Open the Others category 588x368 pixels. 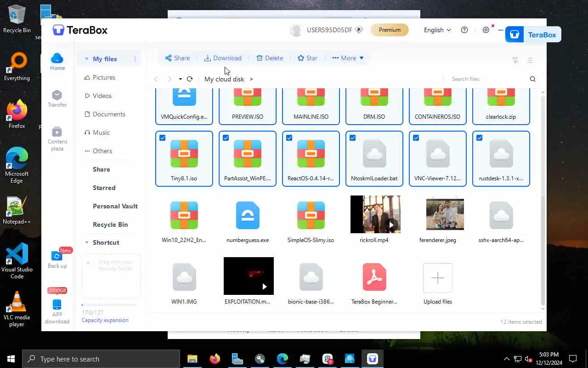[98, 151]
